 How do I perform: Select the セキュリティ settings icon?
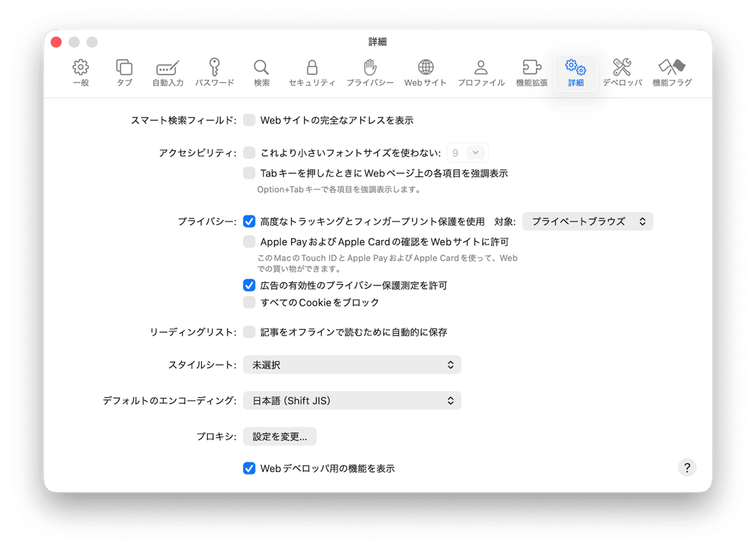coord(312,70)
